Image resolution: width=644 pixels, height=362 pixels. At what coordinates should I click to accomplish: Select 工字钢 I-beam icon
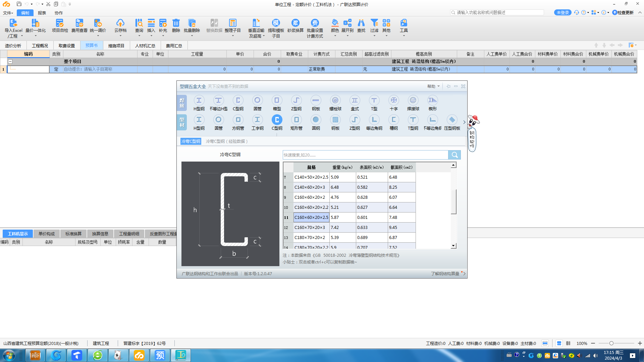click(257, 120)
